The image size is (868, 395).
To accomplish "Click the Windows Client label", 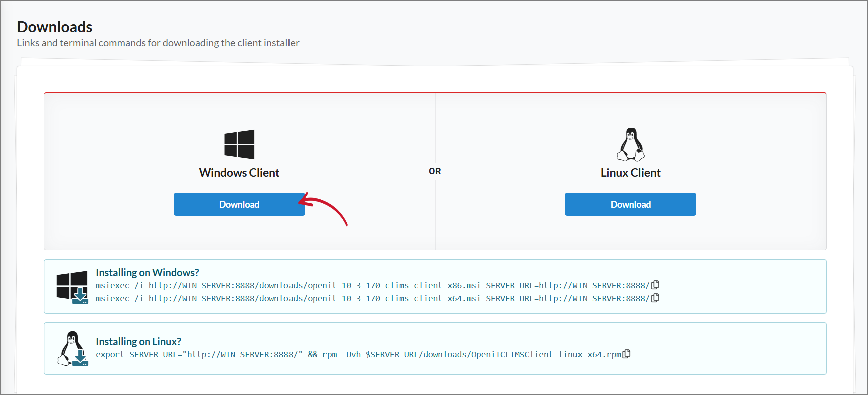I will pos(239,173).
